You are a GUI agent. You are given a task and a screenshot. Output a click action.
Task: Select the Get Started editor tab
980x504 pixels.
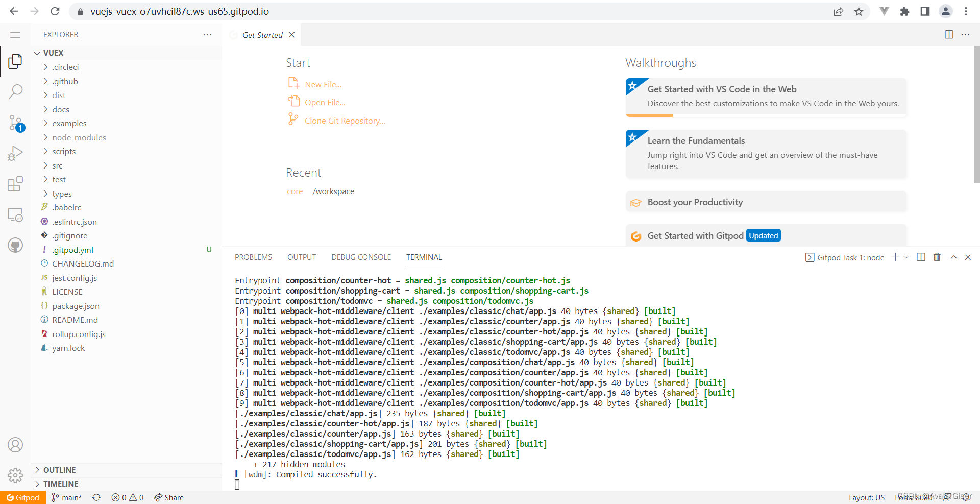pyautogui.click(x=262, y=35)
